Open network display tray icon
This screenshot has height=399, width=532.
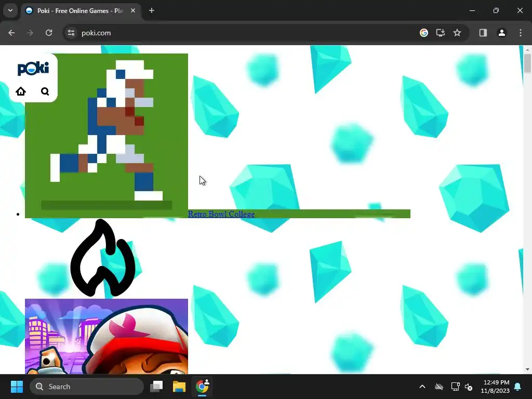point(455,387)
